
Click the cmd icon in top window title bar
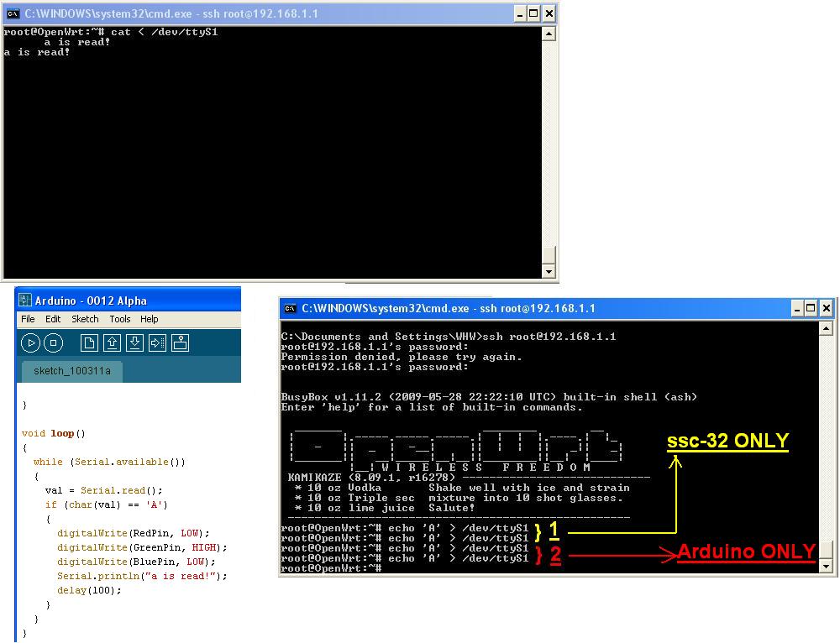pos(13,13)
